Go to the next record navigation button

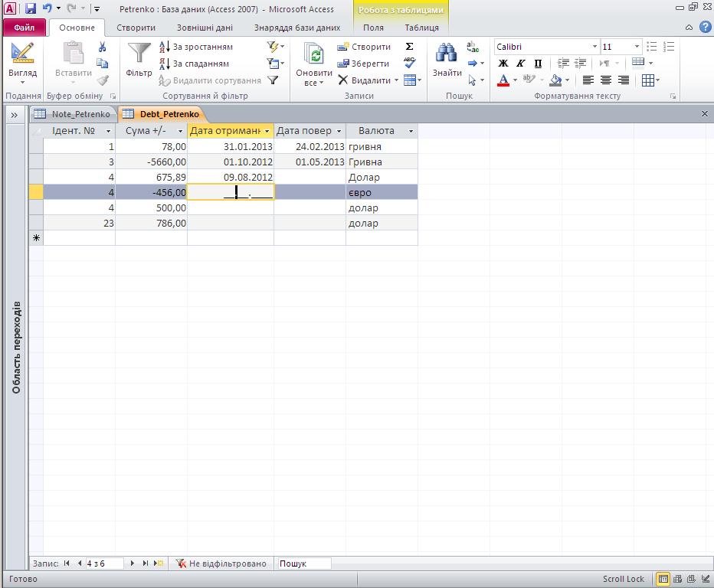click(x=133, y=563)
